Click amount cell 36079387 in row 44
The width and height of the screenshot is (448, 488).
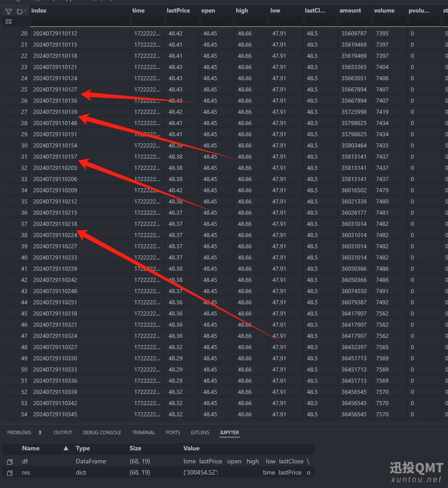354,302
